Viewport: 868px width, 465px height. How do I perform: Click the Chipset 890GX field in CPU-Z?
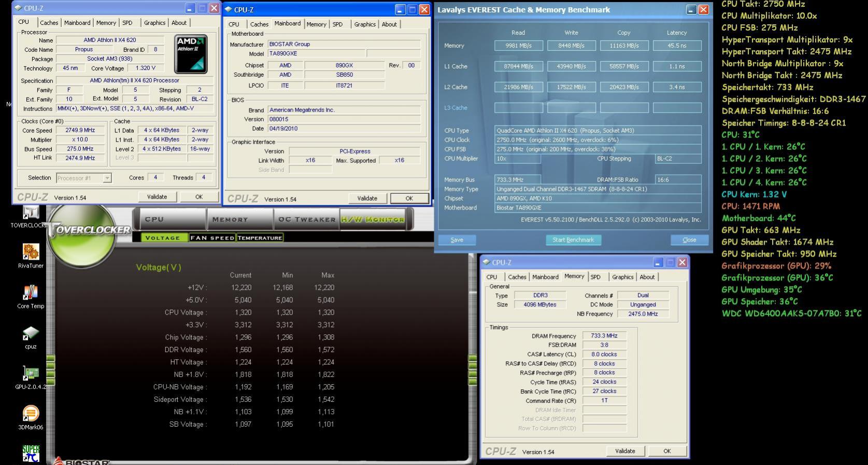(x=345, y=65)
